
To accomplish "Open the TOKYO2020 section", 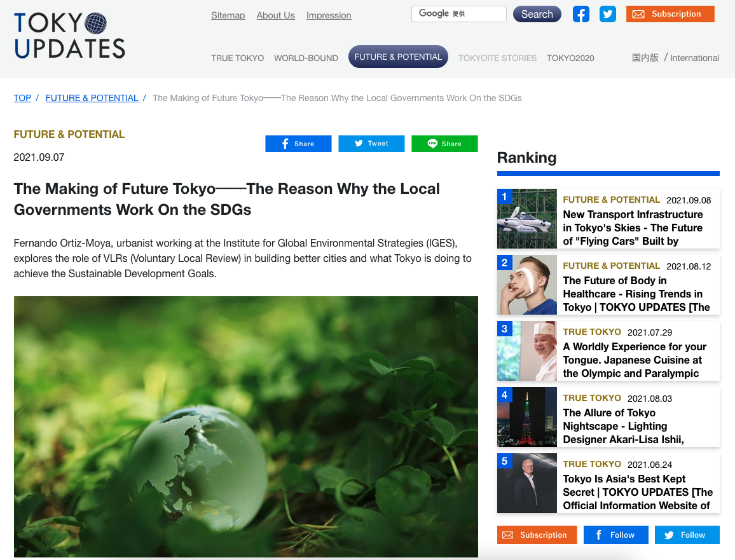I will 570,58.
